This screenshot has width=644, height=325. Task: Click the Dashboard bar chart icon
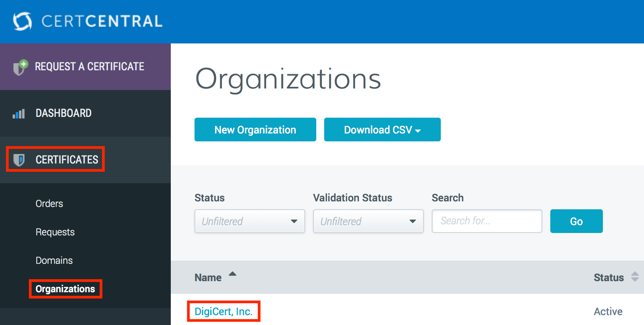19,114
